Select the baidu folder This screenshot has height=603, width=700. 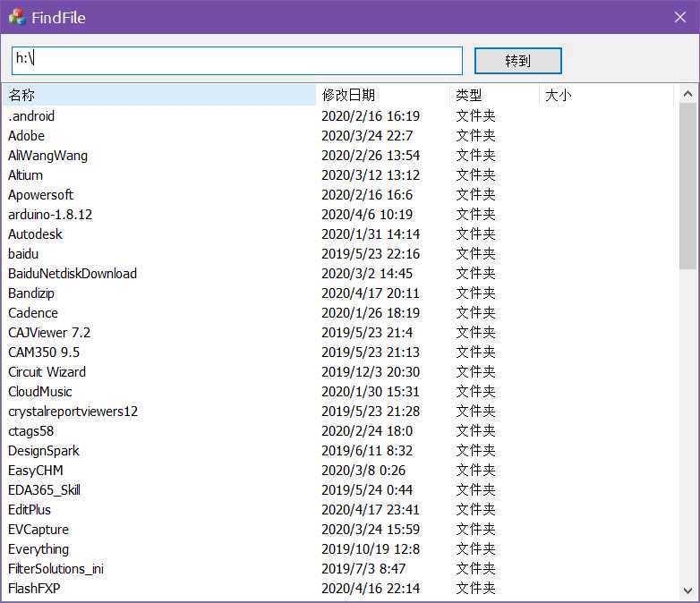23,253
